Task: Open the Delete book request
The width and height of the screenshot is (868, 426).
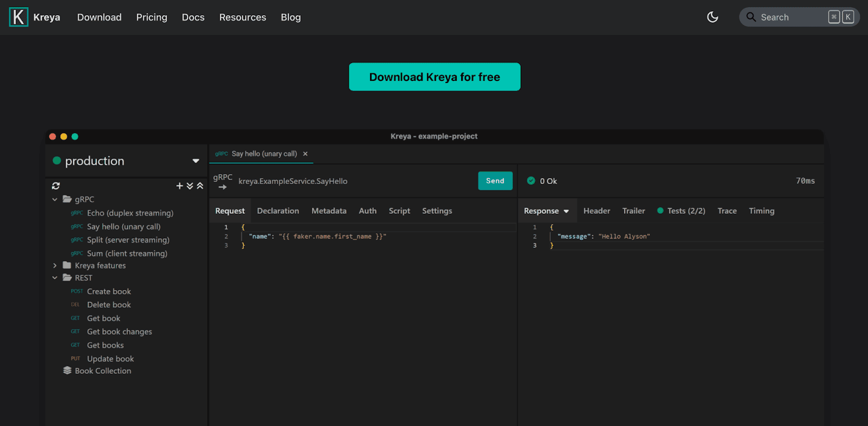Action: tap(109, 305)
